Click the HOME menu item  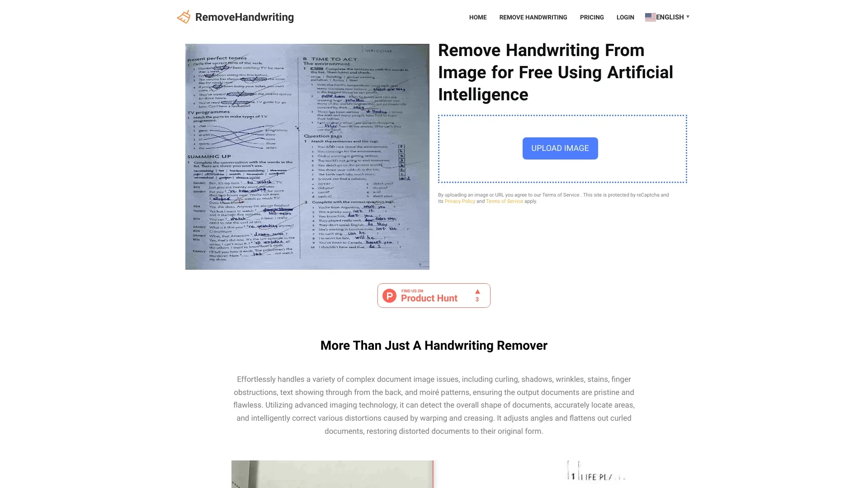pyautogui.click(x=477, y=17)
